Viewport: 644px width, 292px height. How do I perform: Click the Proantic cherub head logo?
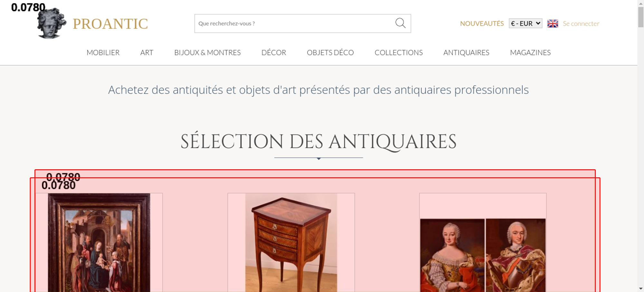[x=52, y=23]
